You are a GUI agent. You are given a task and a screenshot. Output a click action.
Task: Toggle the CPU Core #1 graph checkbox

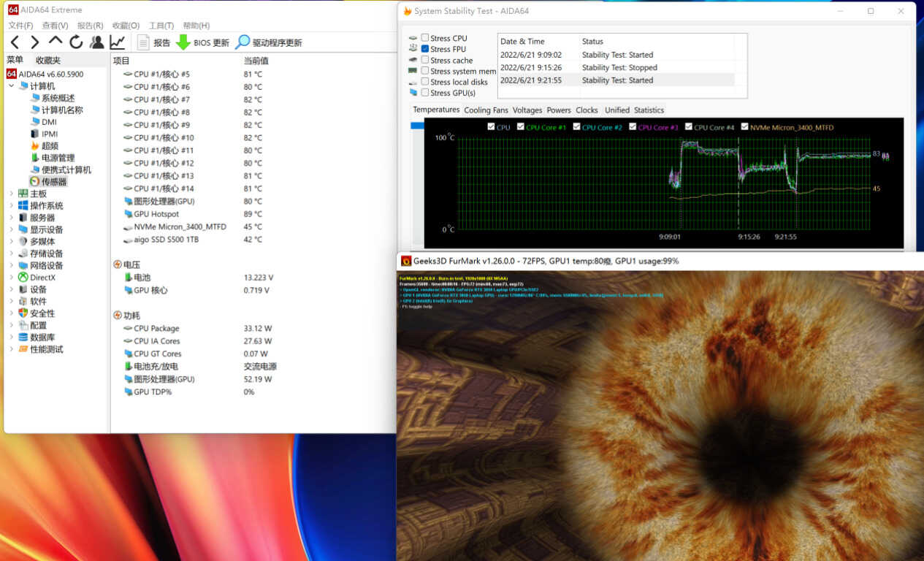pyautogui.click(x=521, y=127)
